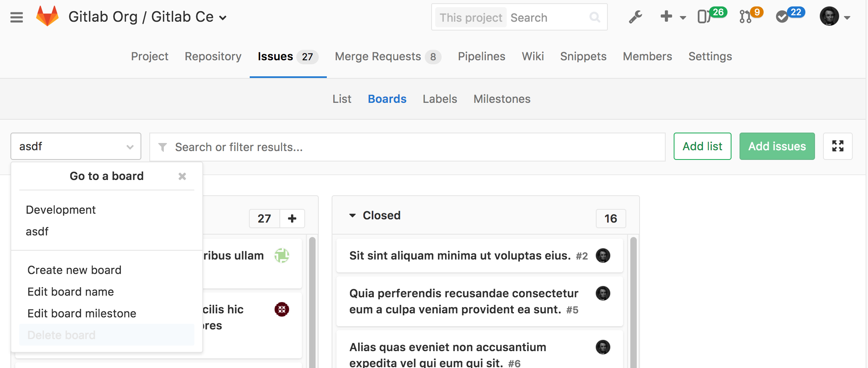This screenshot has height=368, width=868.
Task: Click the search magnifier icon
Action: coord(595,17)
